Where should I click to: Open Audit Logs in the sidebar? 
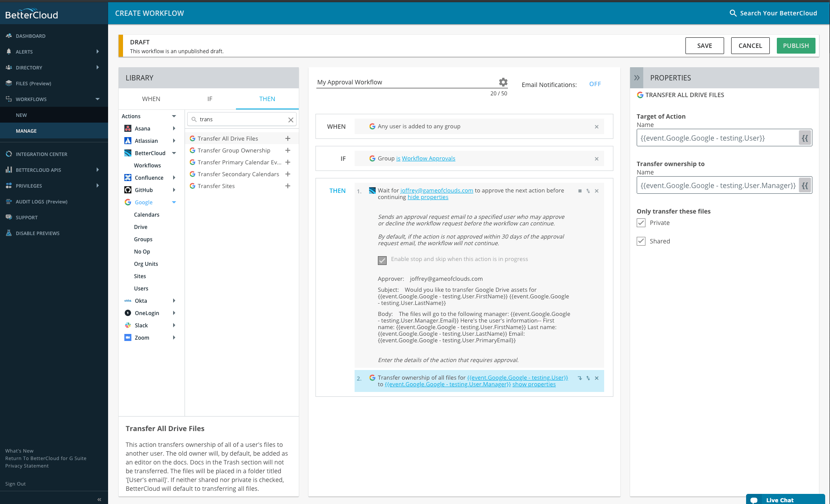[41, 201]
